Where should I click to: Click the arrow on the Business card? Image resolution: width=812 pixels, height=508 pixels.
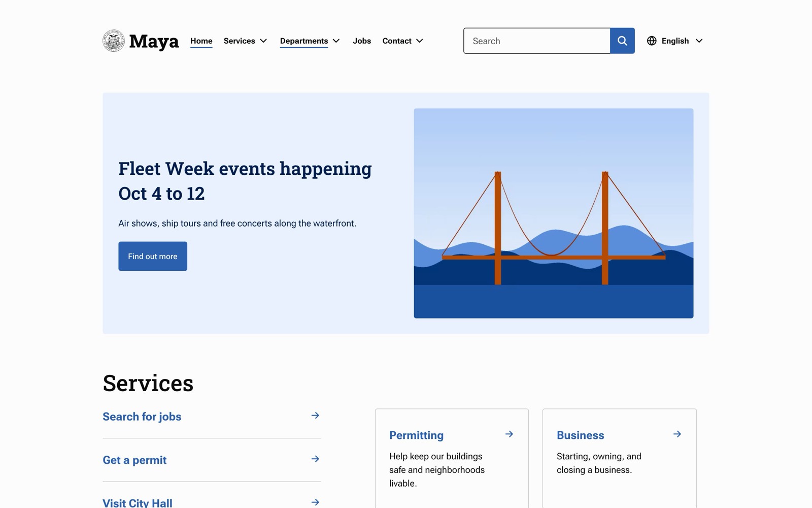pyautogui.click(x=677, y=434)
